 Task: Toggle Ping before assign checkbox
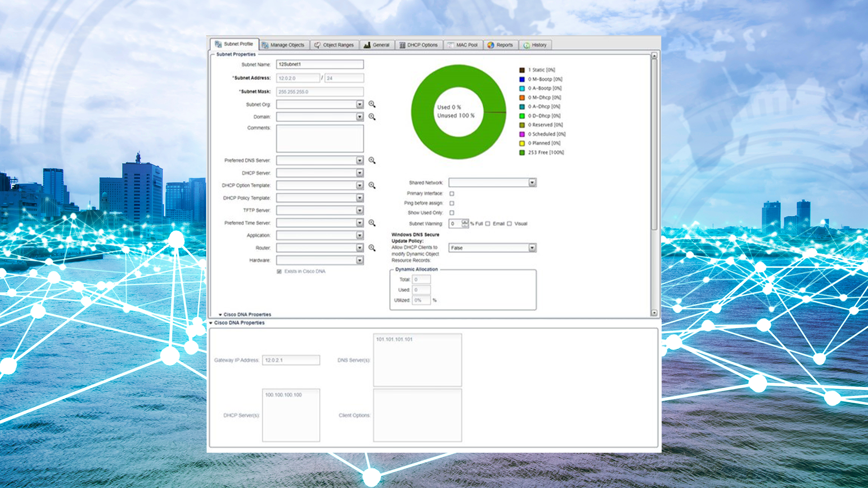click(452, 203)
